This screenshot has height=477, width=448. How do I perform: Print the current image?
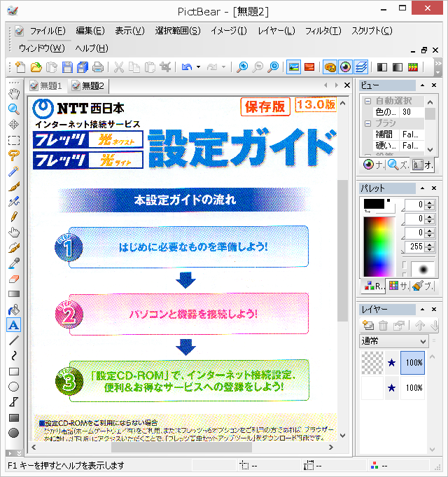tap(98, 67)
